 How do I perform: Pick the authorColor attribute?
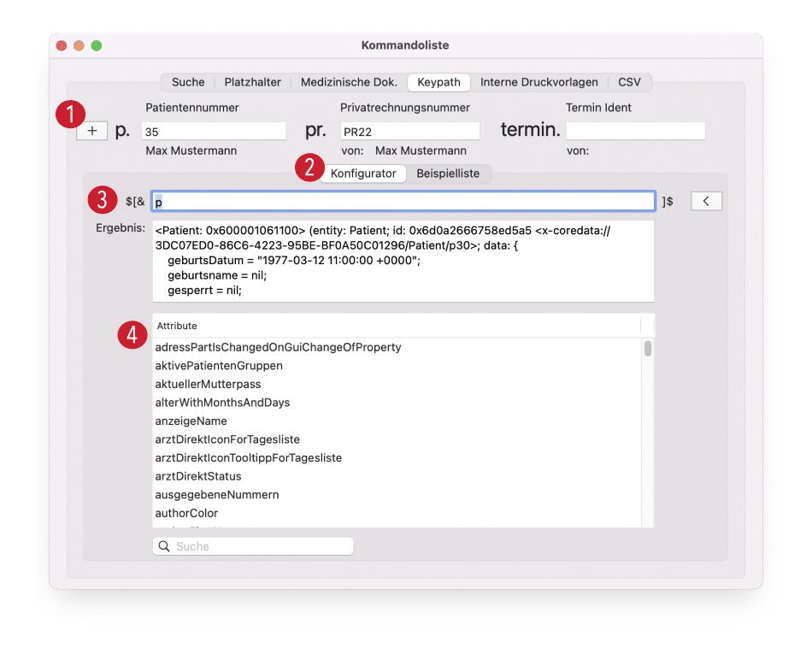tap(397, 513)
